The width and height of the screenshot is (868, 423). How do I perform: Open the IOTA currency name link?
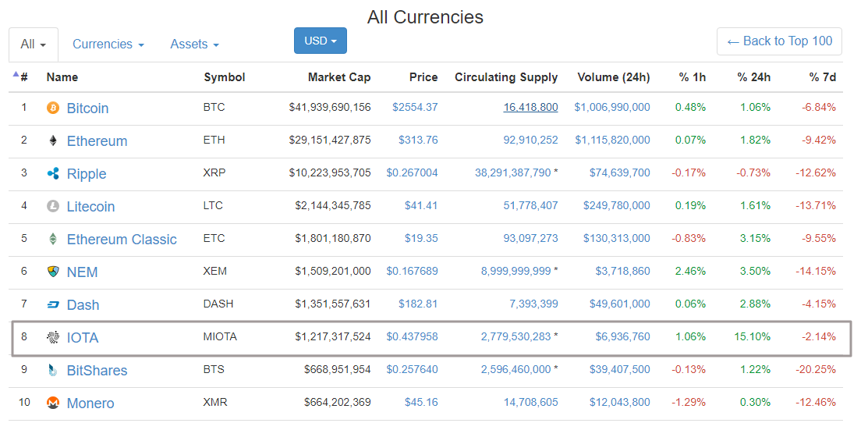[x=83, y=338]
